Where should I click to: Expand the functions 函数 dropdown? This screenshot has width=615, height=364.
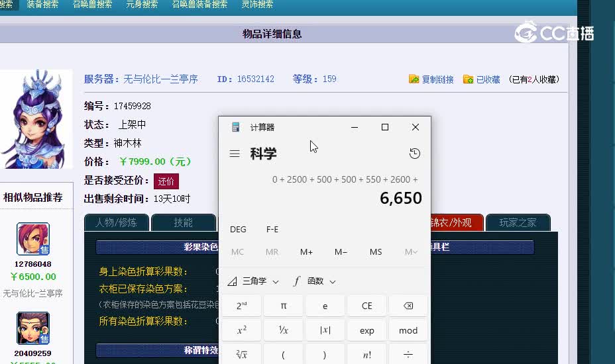(x=315, y=281)
